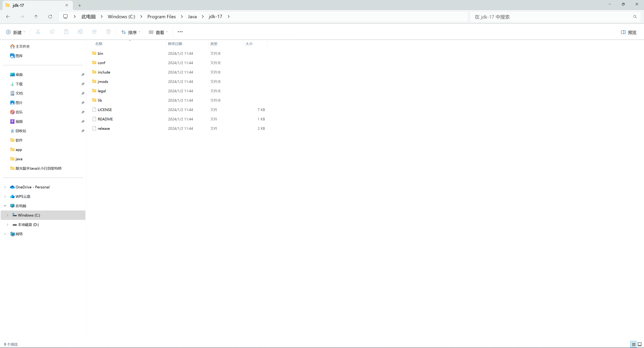Open the 新建 dropdown
Viewport: 644px width, 348px height.
pos(15,32)
